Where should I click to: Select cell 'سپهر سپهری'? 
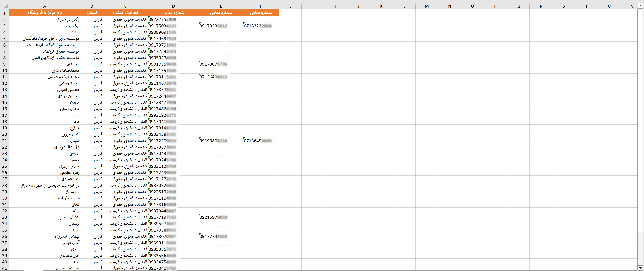pyautogui.click(x=44, y=166)
